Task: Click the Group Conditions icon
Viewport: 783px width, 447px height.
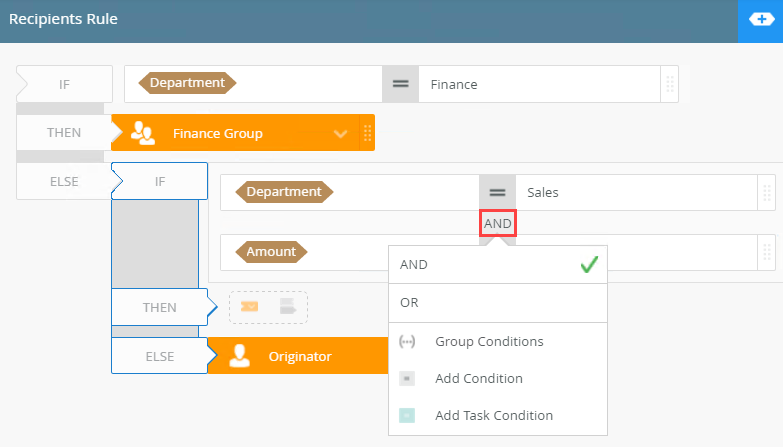Action: pos(407,342)
